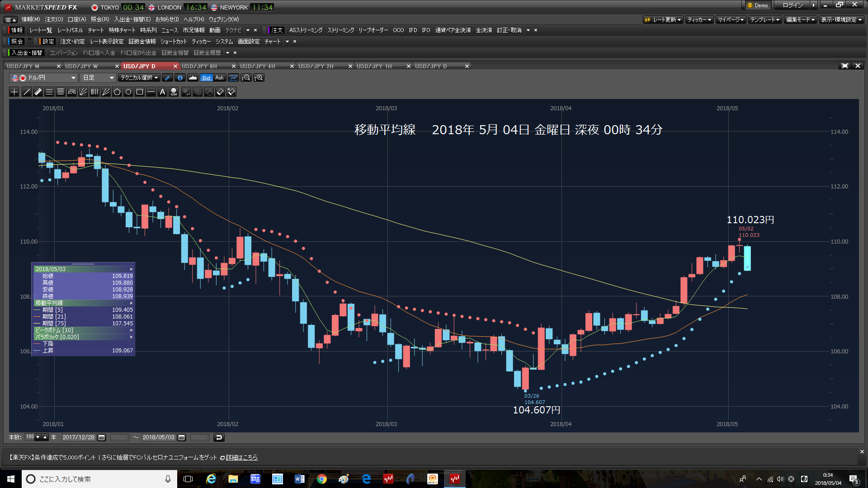Decrease the bar count stepper
Image resolution: width=868 pixels, height=488 pixels.
click(38, 437)
